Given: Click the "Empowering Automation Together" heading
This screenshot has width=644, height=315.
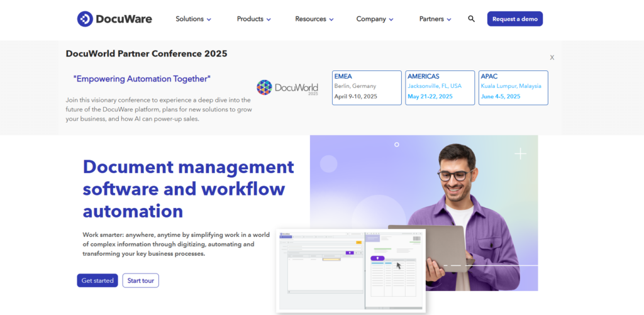Looking at the screenshot, I should pos(142,79).
